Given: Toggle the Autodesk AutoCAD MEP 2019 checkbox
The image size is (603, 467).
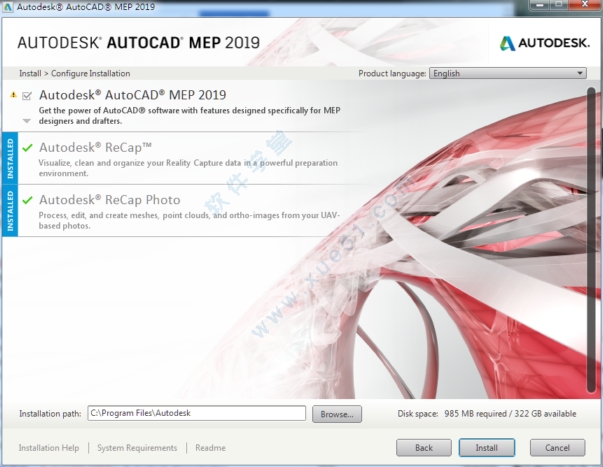Looking at the screenshot, I should coord(27,96).
